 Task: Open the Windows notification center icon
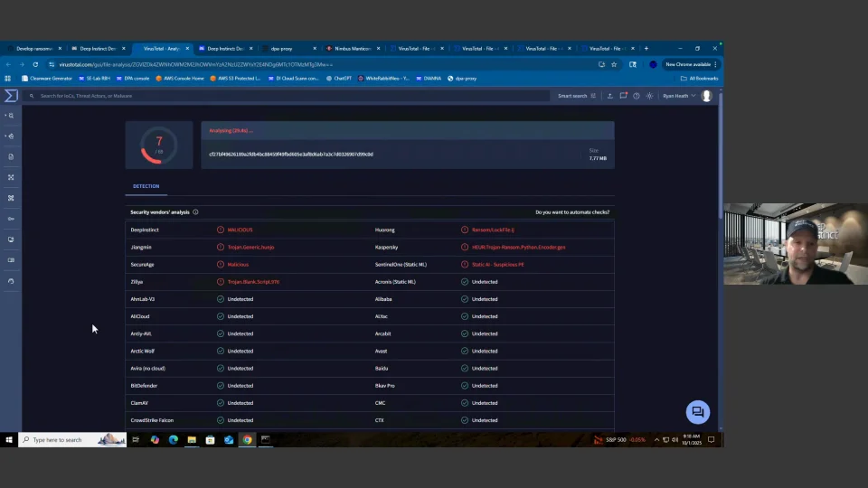(x=712, y=440)
